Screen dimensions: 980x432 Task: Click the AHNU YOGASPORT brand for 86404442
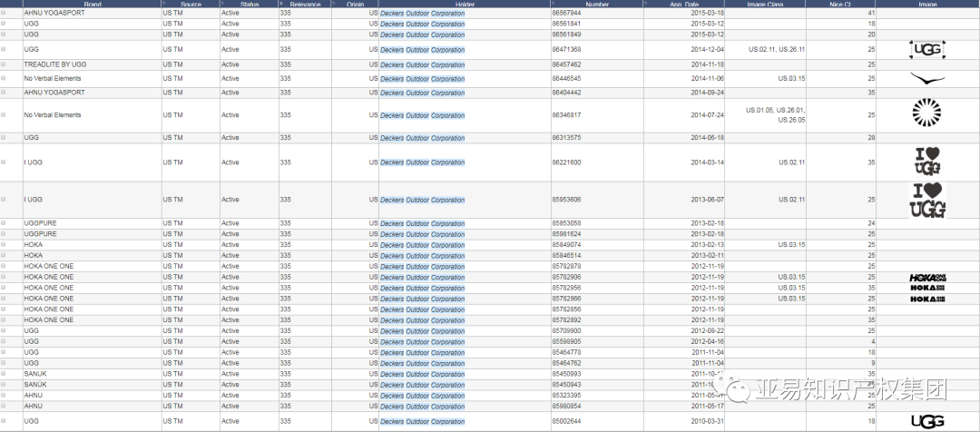point(54,93)
